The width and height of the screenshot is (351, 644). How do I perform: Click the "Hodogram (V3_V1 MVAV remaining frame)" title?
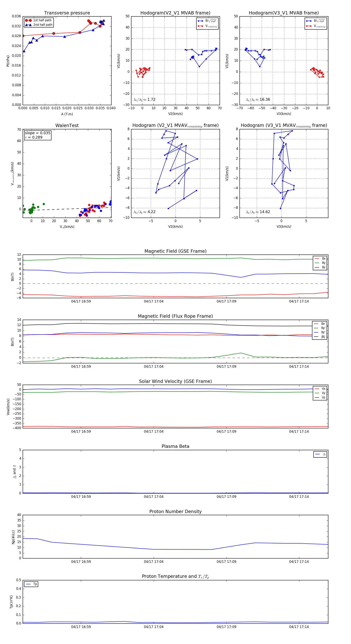point(284,125)
